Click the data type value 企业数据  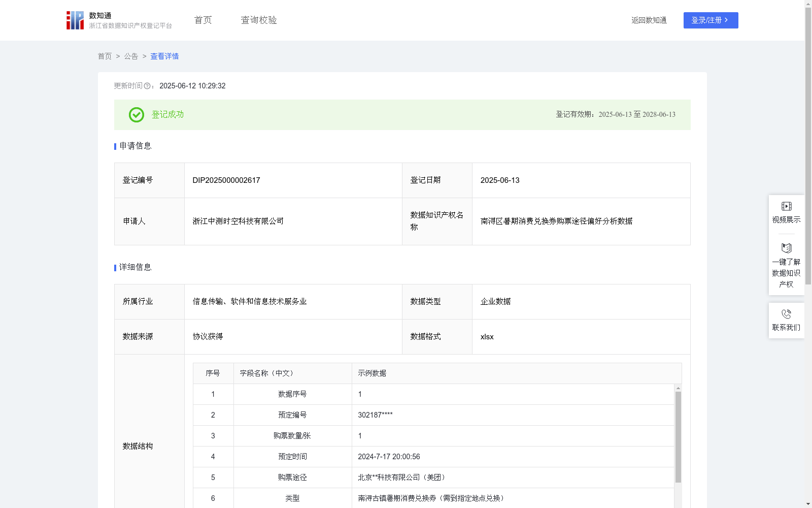(495, 301)
